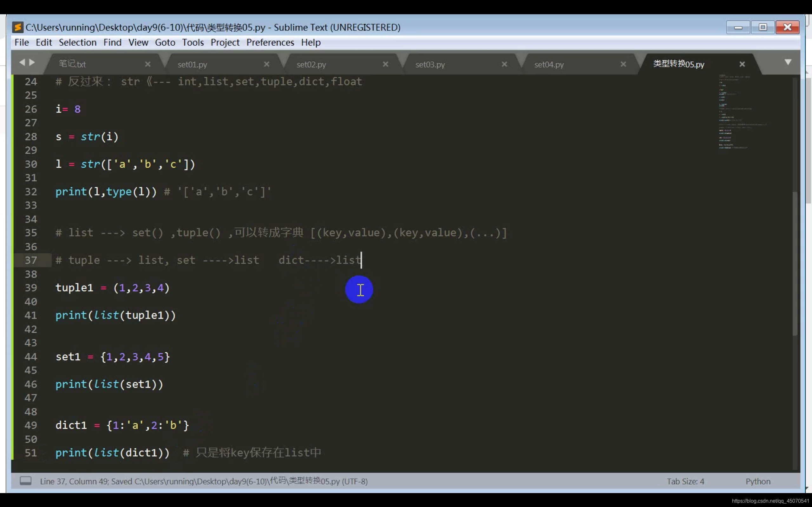The width and height of the screenshot is (812, 507).
Task: Close the set01.py tab
Action: [267, 64]
